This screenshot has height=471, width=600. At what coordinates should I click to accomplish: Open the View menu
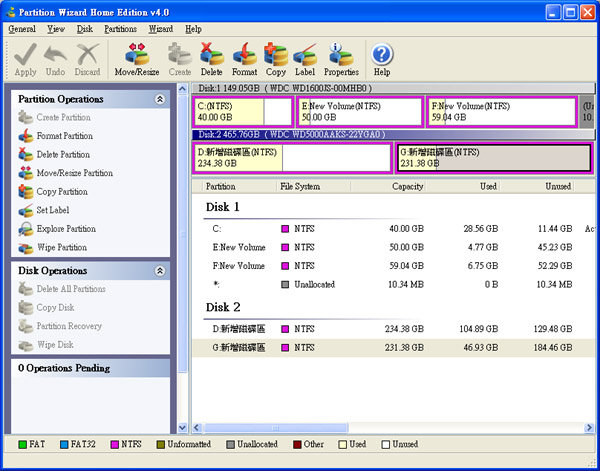56,29
